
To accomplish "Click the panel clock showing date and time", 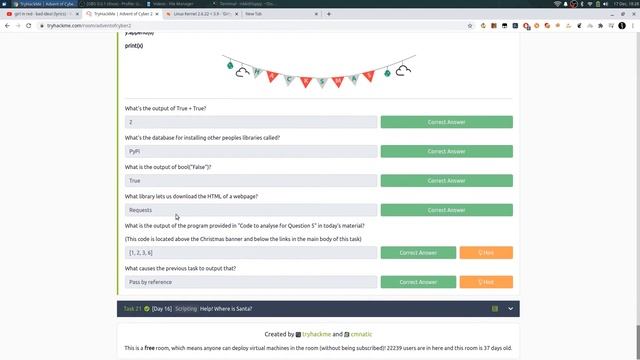I will pos(626,4).
